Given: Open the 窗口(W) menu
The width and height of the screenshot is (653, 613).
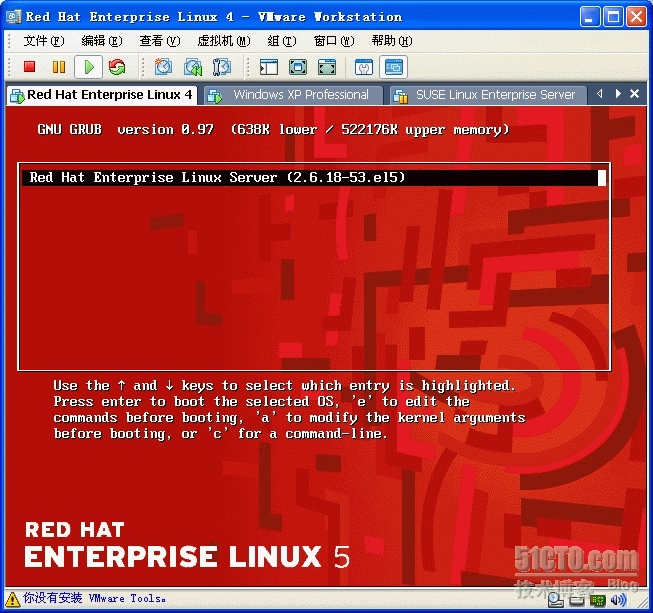Looking at the screenshot, I should pyautogui.click(x=334, y=41).
